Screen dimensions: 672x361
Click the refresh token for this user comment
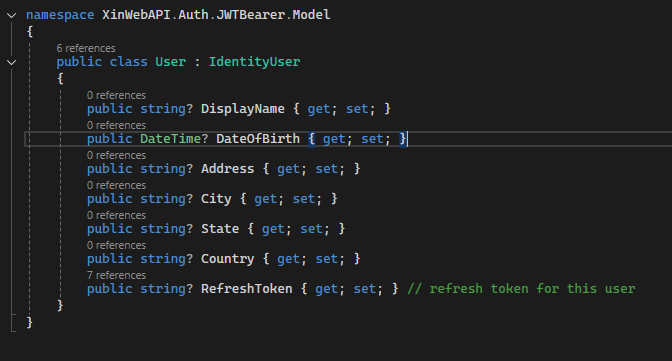point(521,289)
